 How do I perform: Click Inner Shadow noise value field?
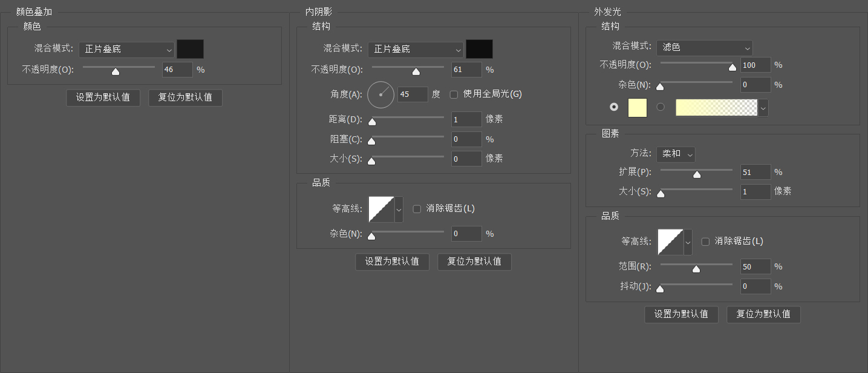pos(466,234)
